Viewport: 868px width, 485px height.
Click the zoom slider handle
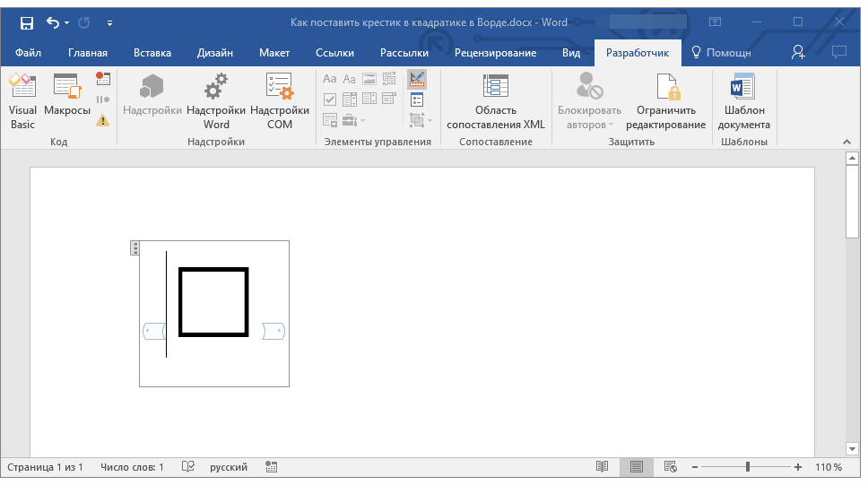(748, 467)
